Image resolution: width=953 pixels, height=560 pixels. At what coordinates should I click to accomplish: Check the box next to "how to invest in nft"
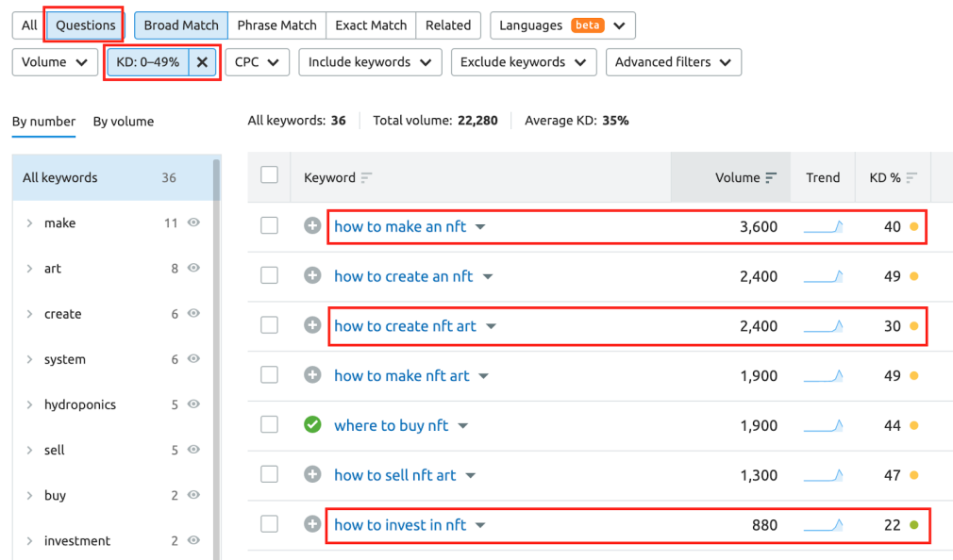click(x=270, y=525)
